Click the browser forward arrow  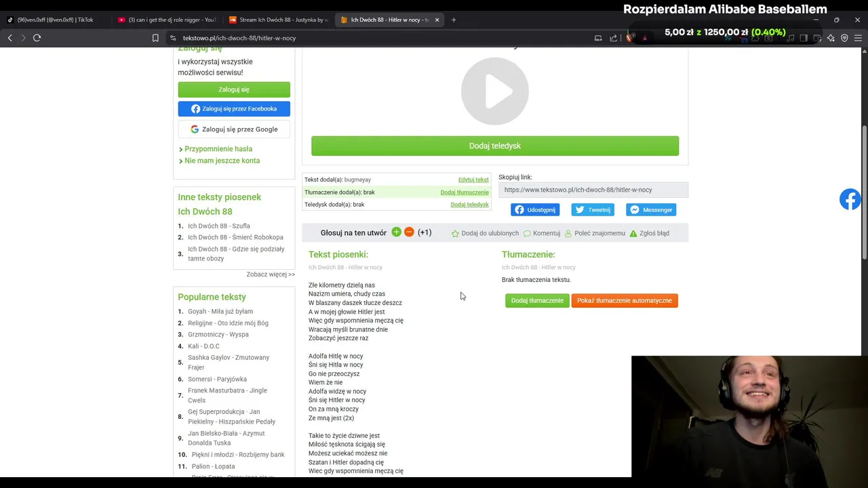pos(23,38)
